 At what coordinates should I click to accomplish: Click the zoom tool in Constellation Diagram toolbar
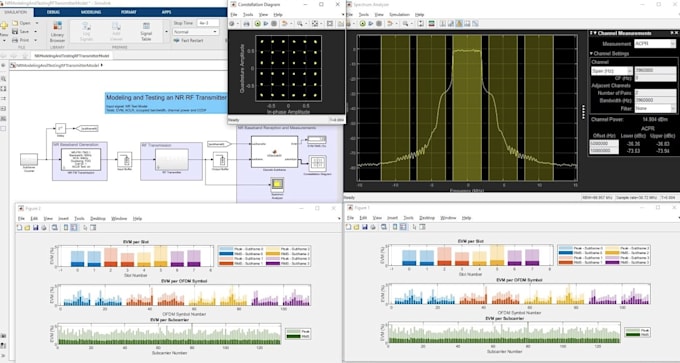(x=300, y=23)
